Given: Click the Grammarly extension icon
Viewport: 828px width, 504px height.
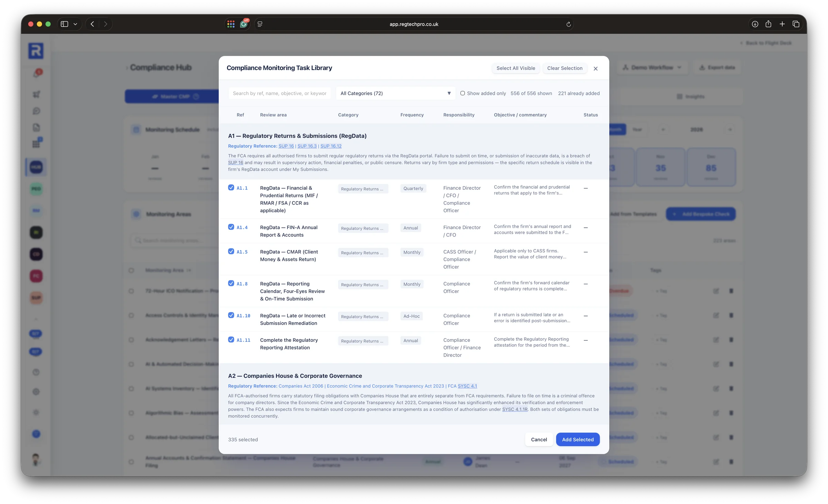Looking at the screenshot, I should pos(244,24).
